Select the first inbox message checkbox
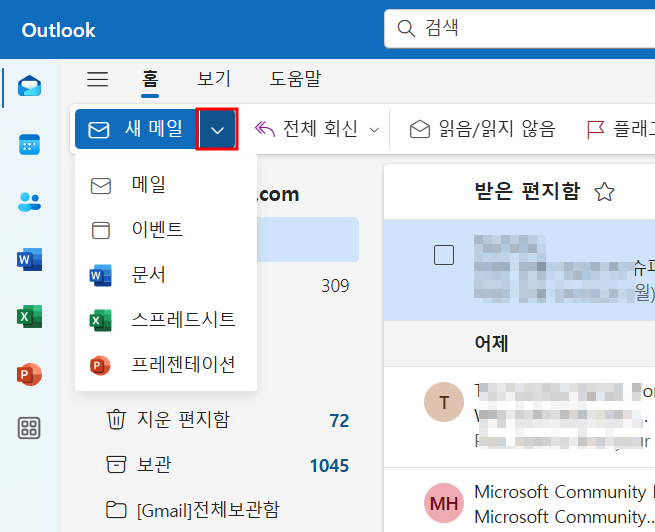The height and width of the screenshot is (532, 655). pyautogui.click(x=444, y=255)
